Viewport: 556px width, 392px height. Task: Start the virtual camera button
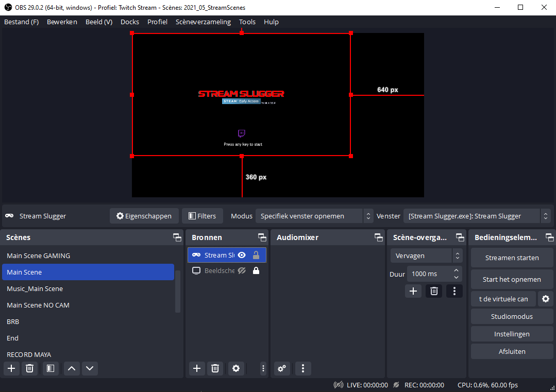503,299
